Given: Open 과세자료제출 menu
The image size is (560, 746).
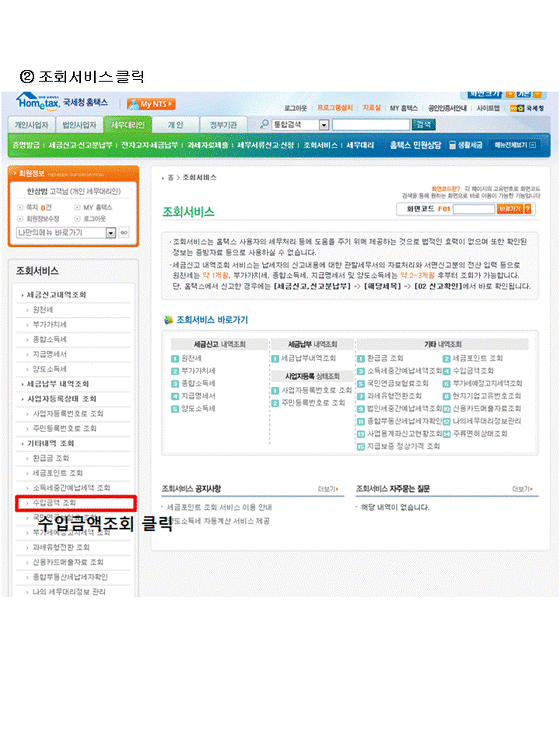Looking at the screenshot, I should tap(207, 145).
